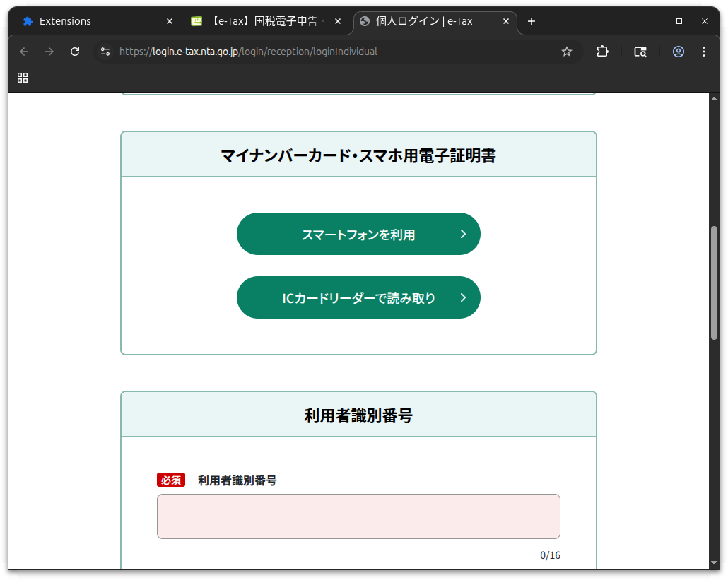Click inside the 利用者識別番号 input field

pos(358,516)
